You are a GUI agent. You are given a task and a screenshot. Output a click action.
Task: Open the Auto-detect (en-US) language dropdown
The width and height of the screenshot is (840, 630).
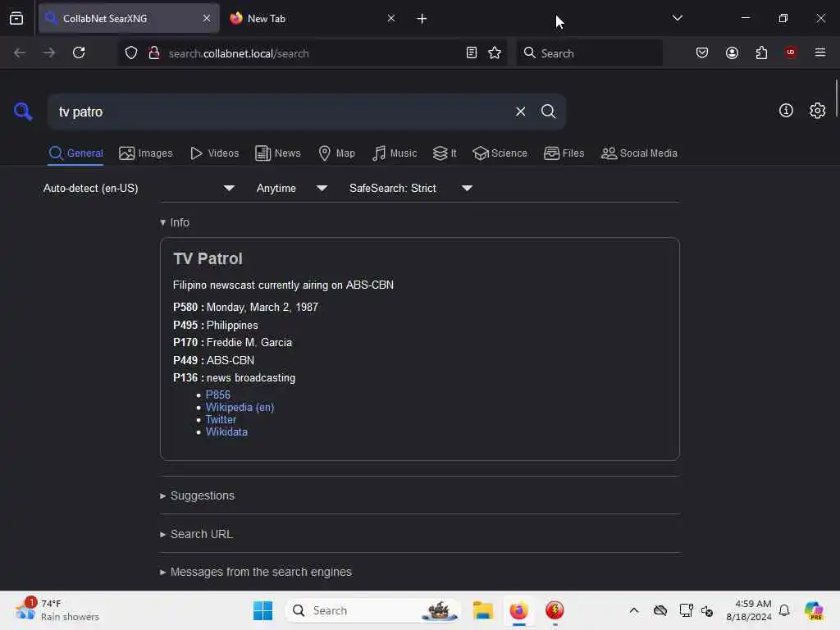tap(139, 188)
